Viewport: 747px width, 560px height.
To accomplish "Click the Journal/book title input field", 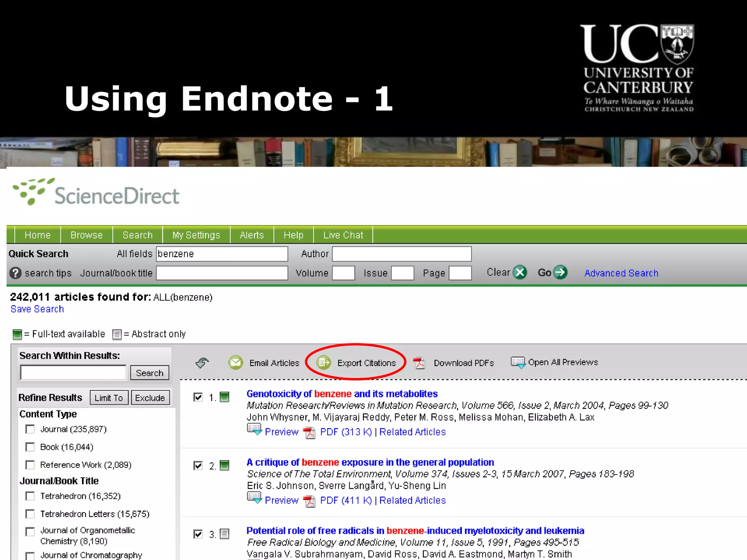I will tap(222, 273).
